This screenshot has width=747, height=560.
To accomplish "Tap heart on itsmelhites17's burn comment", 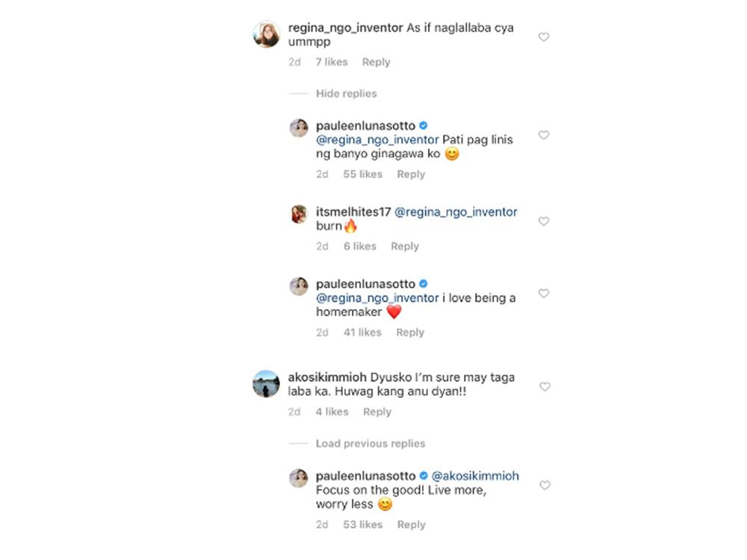I will (x=544, y=222).
